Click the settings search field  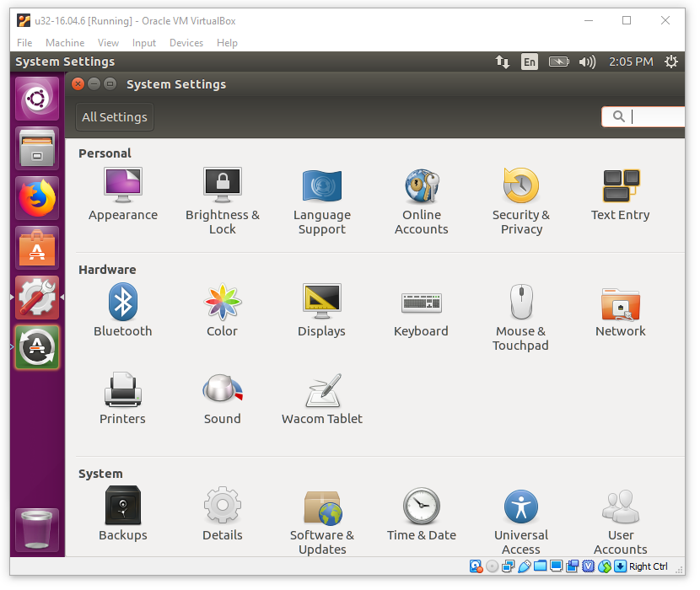(654, 117)
